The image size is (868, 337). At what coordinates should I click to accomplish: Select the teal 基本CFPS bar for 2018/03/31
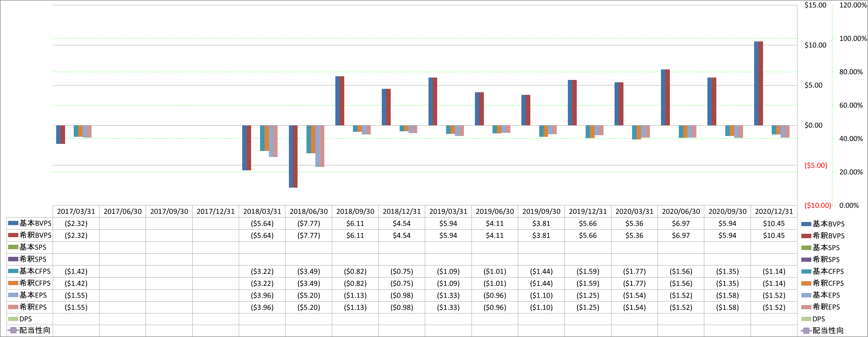pyautogui.click(x=262, y=138)
